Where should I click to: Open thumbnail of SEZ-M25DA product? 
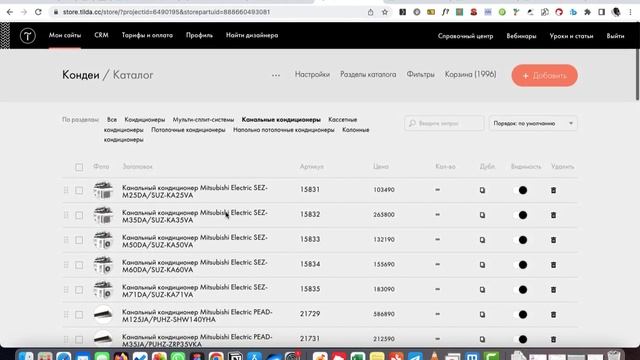(x=103, y=190)
